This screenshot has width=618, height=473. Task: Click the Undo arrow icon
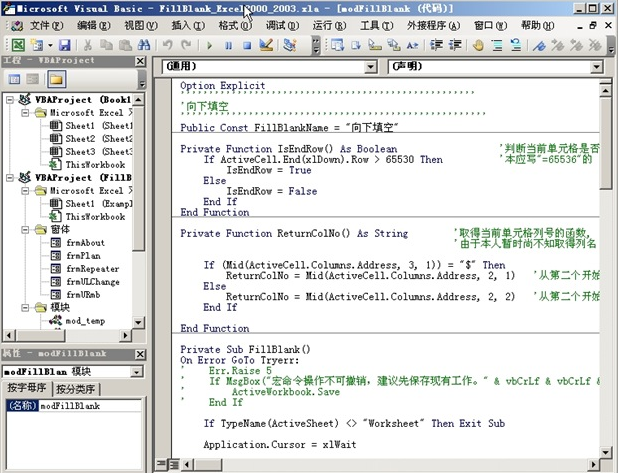[168, 45]
